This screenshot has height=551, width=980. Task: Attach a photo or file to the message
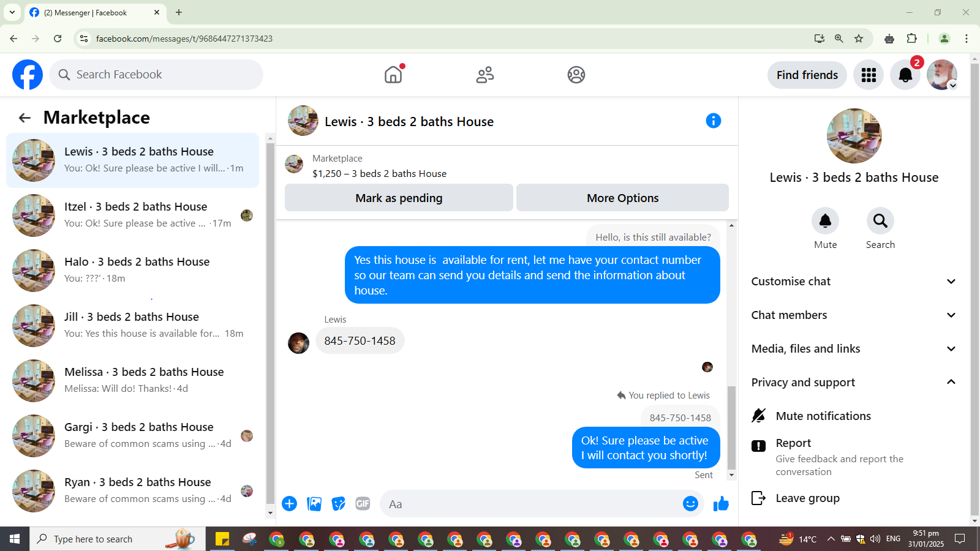click(x=314, y=504)
